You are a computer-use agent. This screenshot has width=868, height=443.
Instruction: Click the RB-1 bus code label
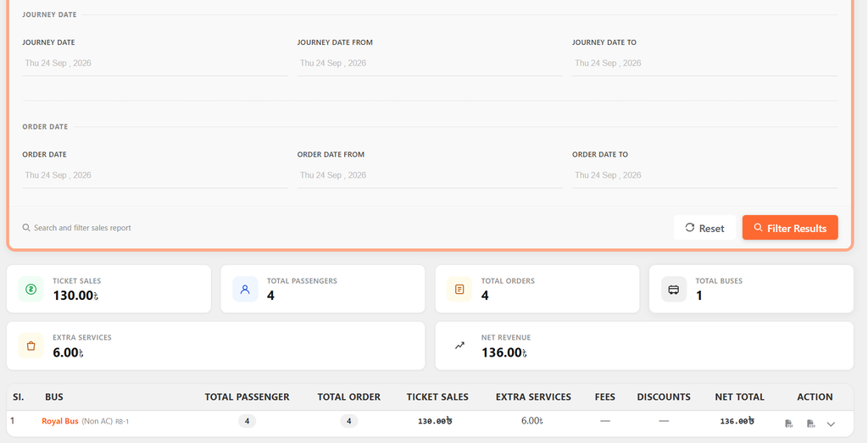click(122, 422)
